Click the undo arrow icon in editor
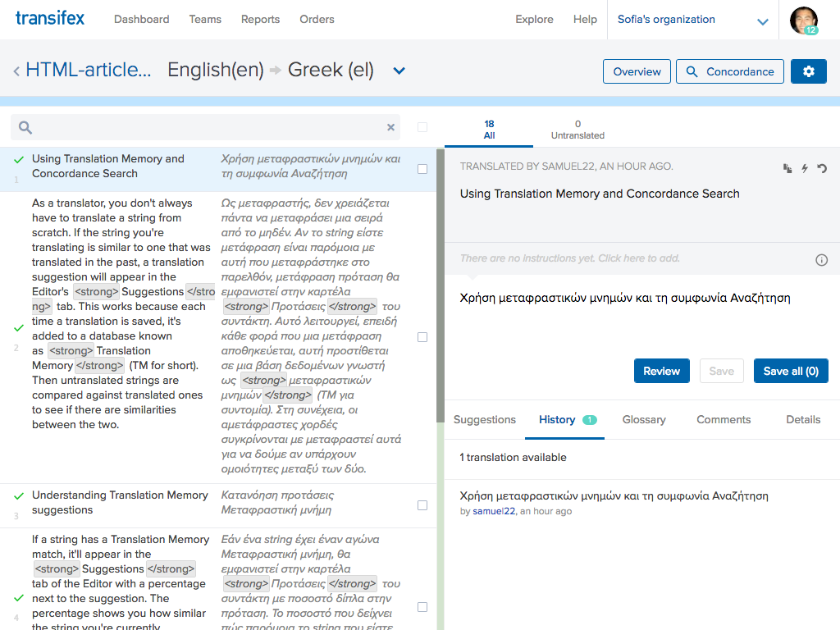The height and width of the screenshot is (630, 840). (822, 168)
